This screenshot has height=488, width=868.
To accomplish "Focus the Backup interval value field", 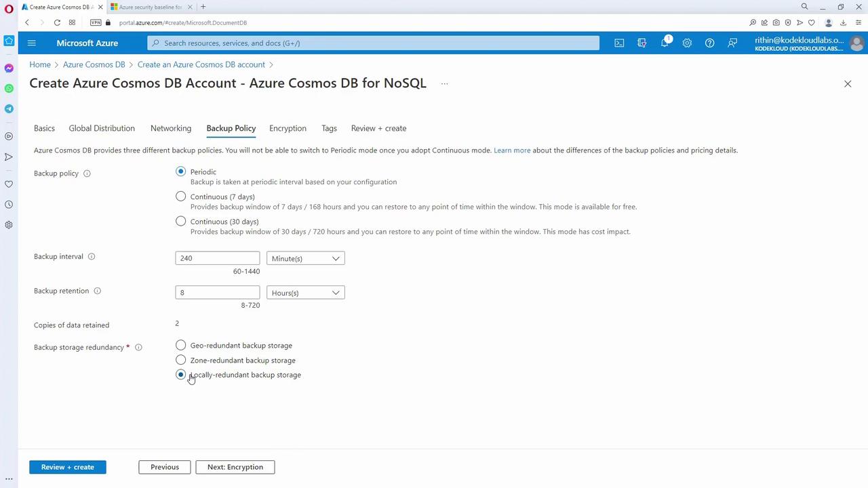I will [218, 258].
